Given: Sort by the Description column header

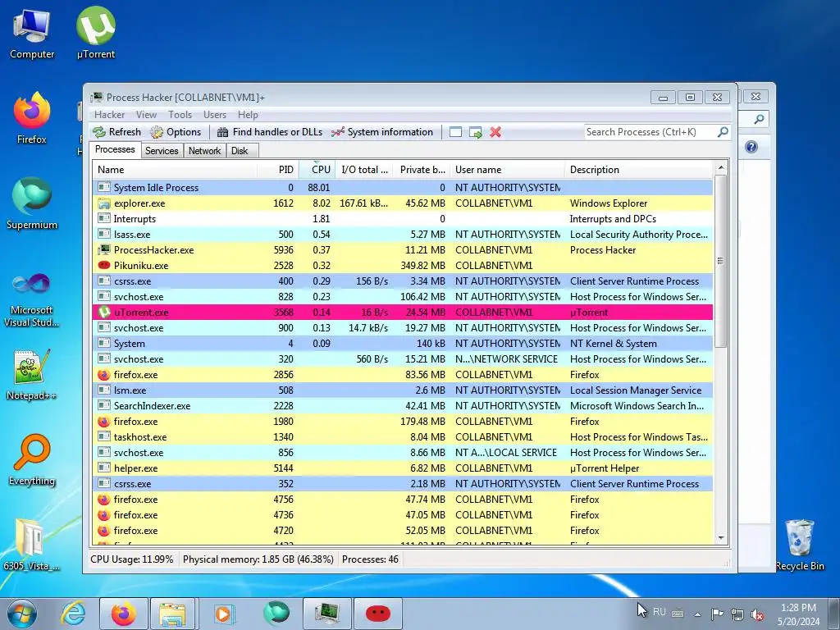Looking at the screenshot, I should 638,170.
